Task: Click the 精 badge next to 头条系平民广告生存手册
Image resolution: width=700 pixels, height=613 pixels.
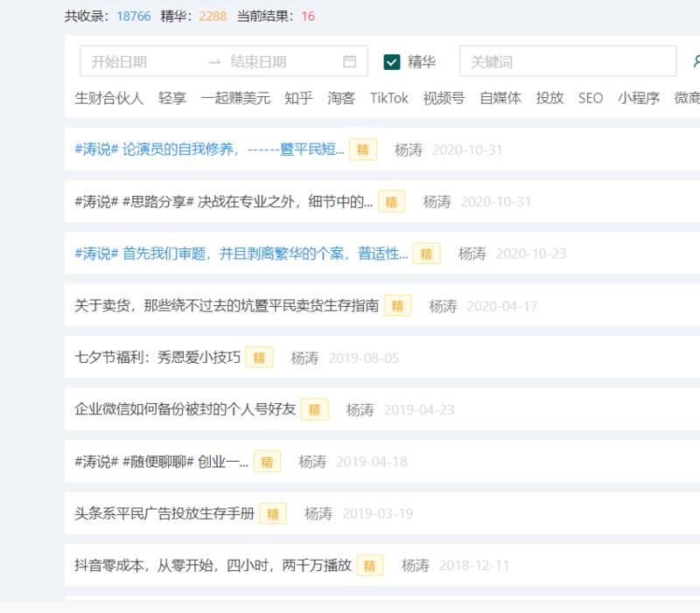Action: tap(274, 513)
